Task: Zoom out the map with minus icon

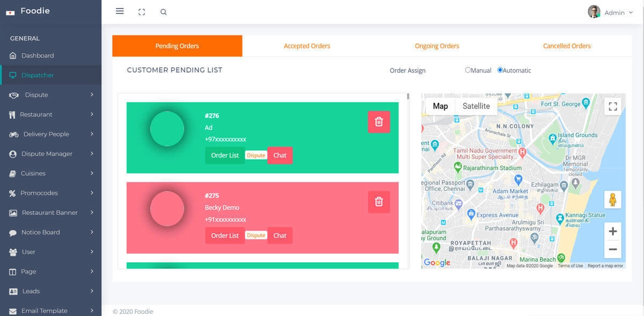Action: click(612, 249)
